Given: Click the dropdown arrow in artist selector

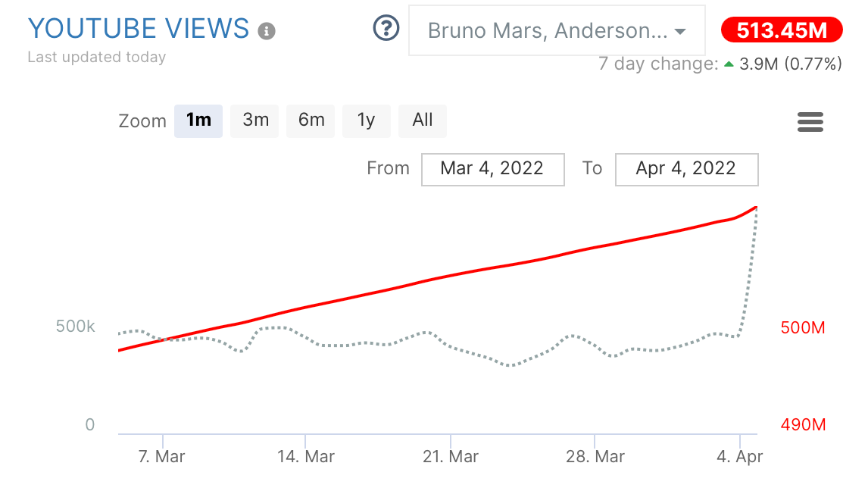Looking at the screenshot, I should [x=680, y=32].
